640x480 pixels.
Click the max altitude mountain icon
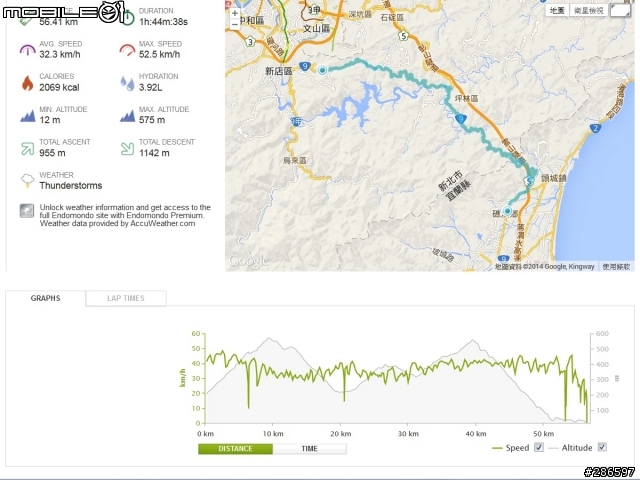click(127, 115)
